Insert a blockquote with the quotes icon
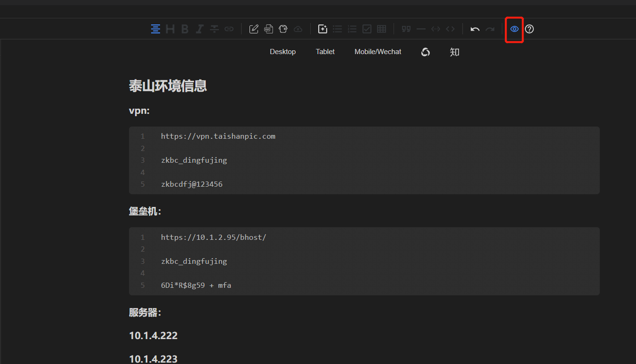This screenshot has height=364, width=636. 406,29
